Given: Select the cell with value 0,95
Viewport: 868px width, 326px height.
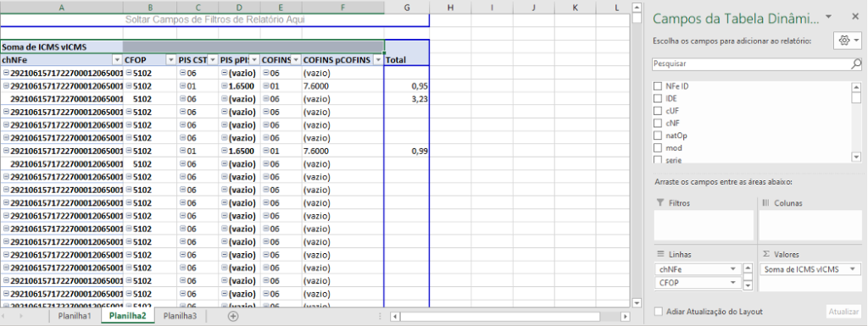Looking at the screenshot, I should point(407,86).
